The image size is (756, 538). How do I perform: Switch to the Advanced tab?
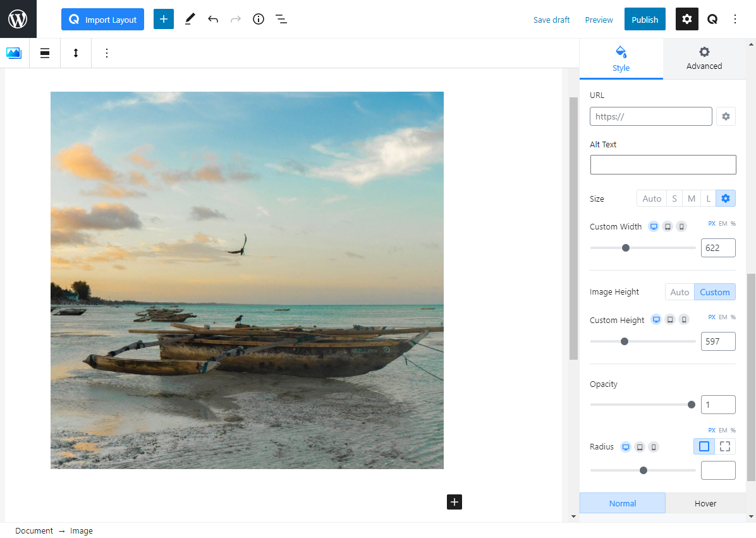(x=704, y=59)
